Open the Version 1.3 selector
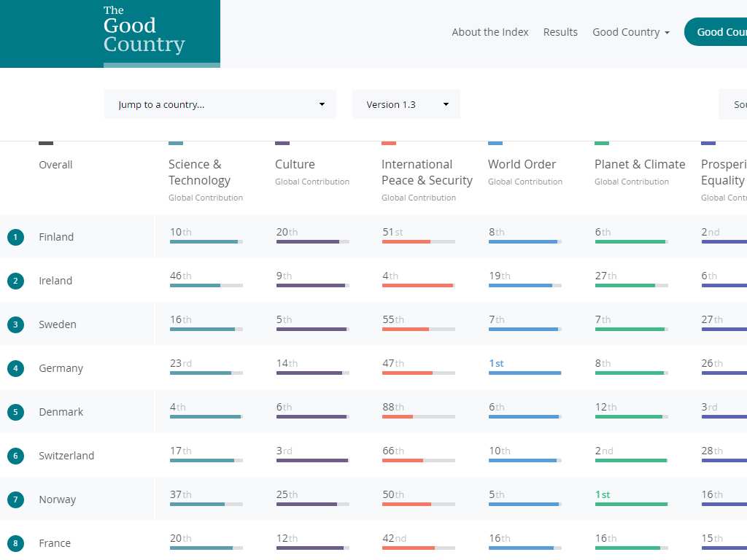The width and height of the screenshot is (747, 560). point(406,104)
